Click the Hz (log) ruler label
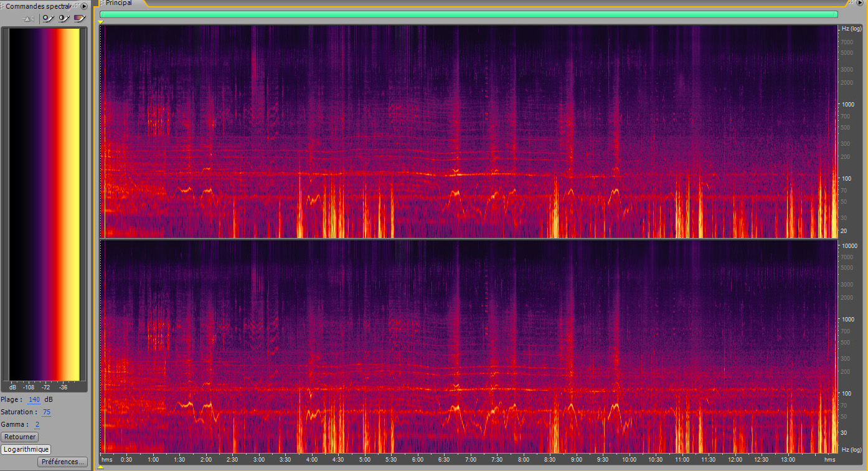The height and width of the screenshot is (471, 868). 851,28
